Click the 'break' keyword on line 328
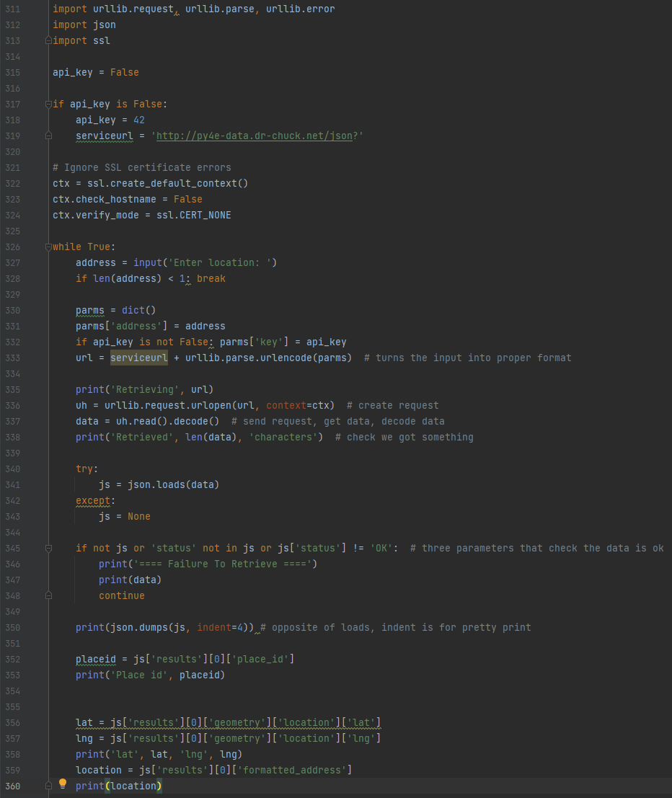Viewport: 672px width, 798px height. (211, 278)
